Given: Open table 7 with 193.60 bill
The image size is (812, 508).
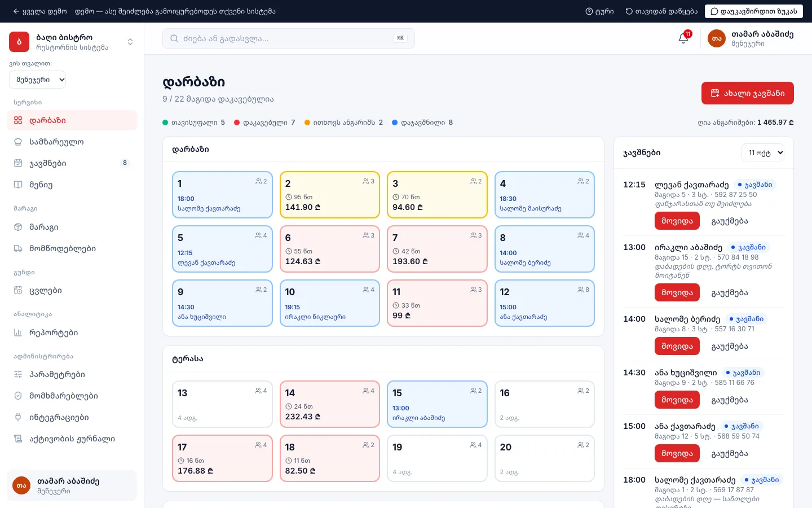Looking at the screenshot, I should (x=437, y=249).
